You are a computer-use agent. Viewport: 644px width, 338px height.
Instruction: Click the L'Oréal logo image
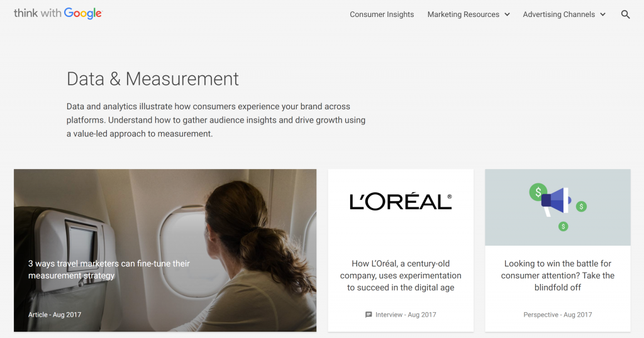(401, 202)
